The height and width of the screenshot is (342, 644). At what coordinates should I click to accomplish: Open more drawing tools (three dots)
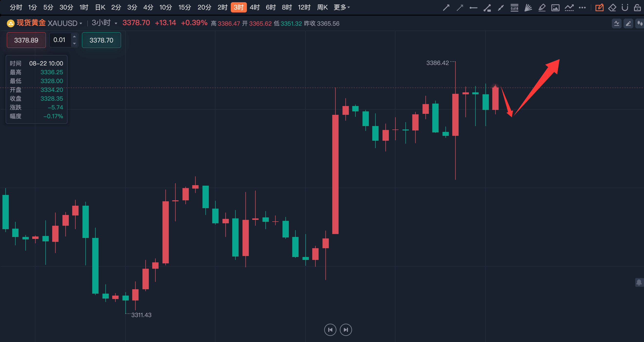click(x=582, y=8)
